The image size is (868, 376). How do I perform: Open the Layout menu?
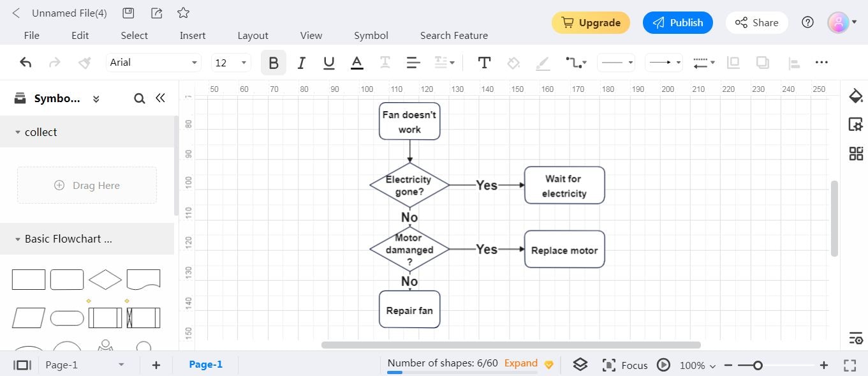click(x=253, y=36)
